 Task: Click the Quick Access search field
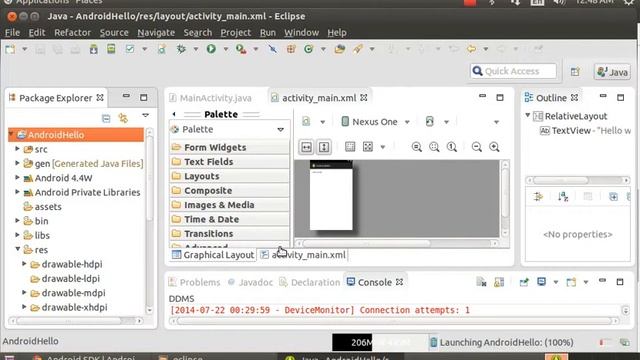coord(513,71)
